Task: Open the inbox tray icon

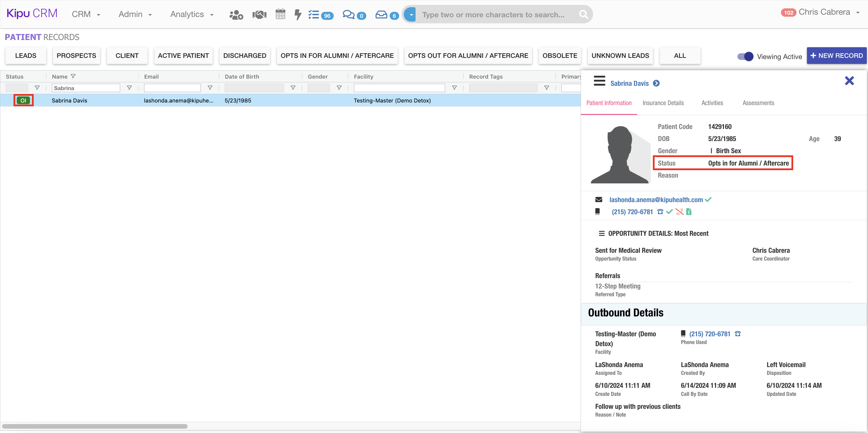Action: (381, 14)
